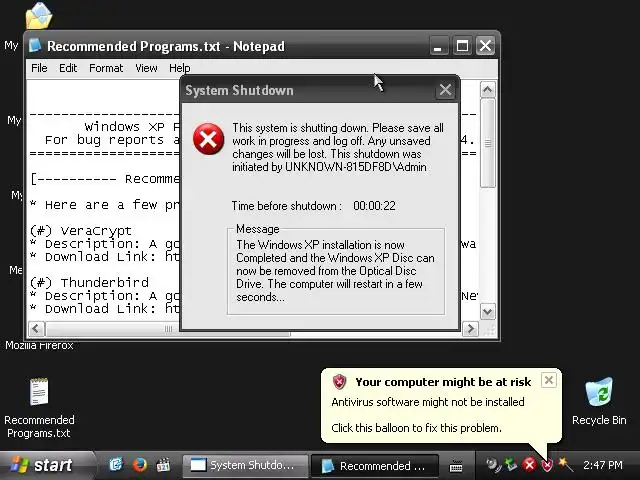The image size is (640, 480).
Task: Open the third Quick Launch icon
Action: (x=163, y=464)
